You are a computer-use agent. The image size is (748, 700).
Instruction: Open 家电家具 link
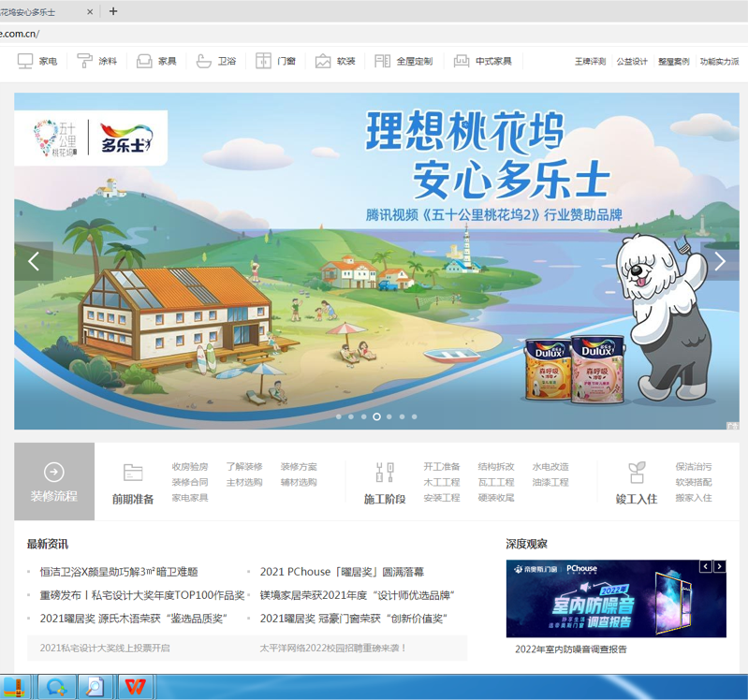pyautogui.click(x=190, y=498)
